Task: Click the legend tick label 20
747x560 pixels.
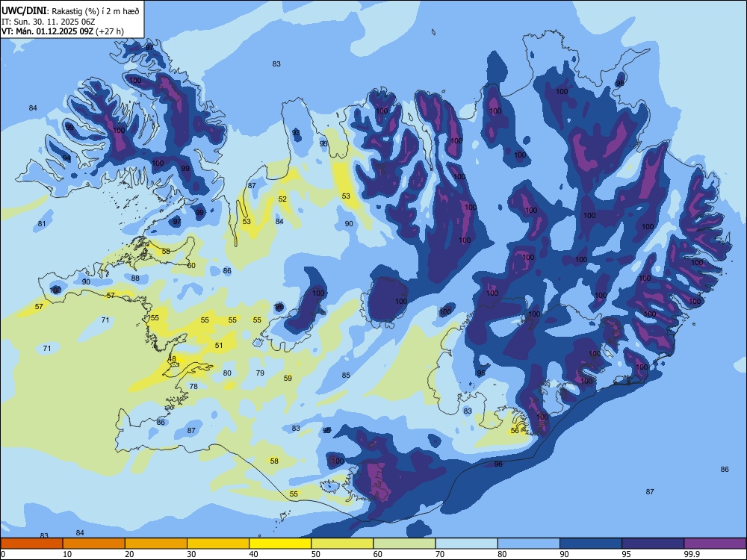Action: [x=129, y=554]
